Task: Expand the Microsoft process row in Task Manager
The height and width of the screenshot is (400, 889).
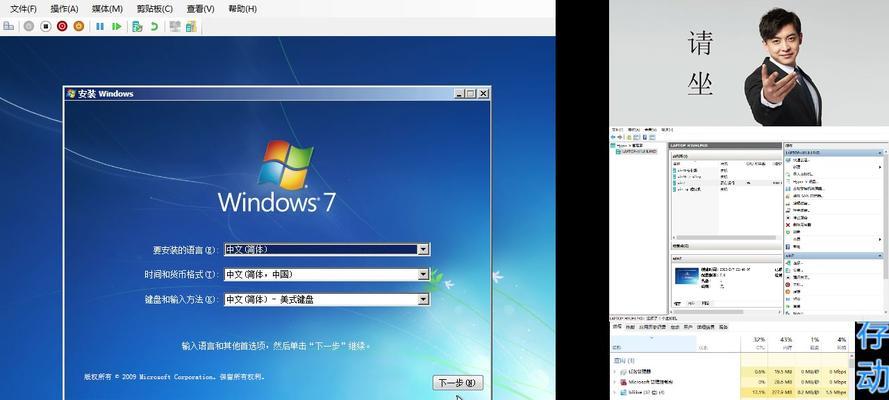Action: tap(615, 382)
